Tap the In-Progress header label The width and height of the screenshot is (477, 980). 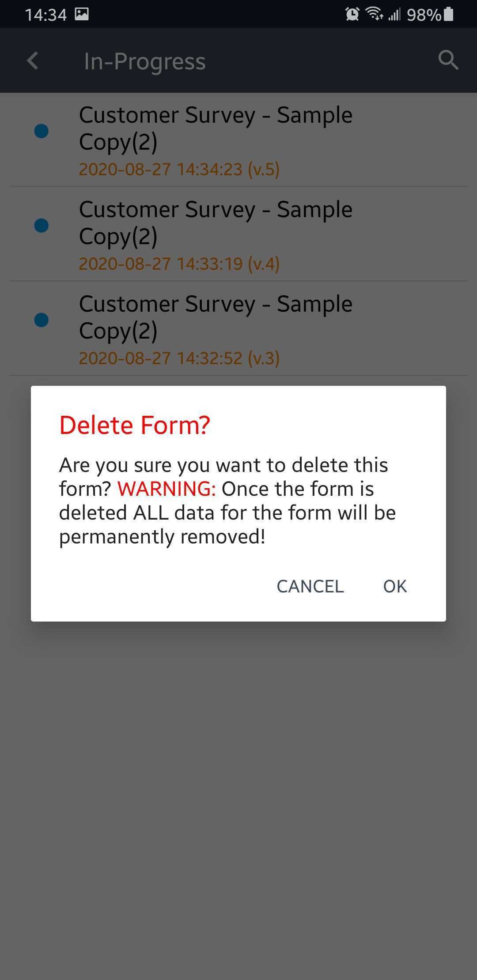[145, 61]
